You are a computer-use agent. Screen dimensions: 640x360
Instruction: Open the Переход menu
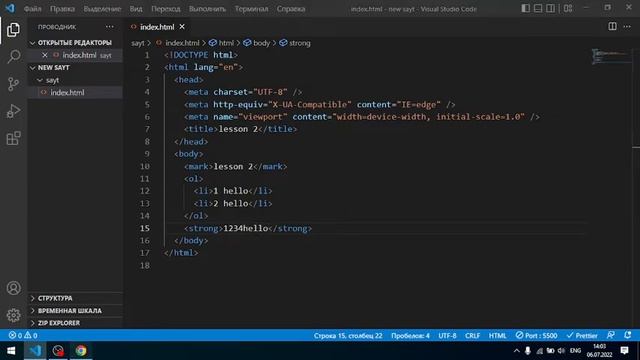point(165,9)
